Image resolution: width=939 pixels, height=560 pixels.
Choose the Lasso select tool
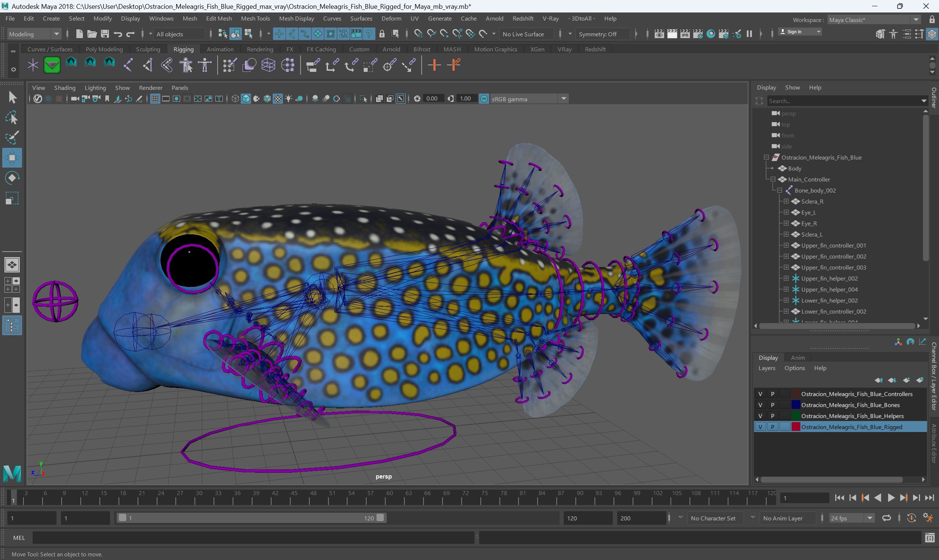click(x=12, y=118)
